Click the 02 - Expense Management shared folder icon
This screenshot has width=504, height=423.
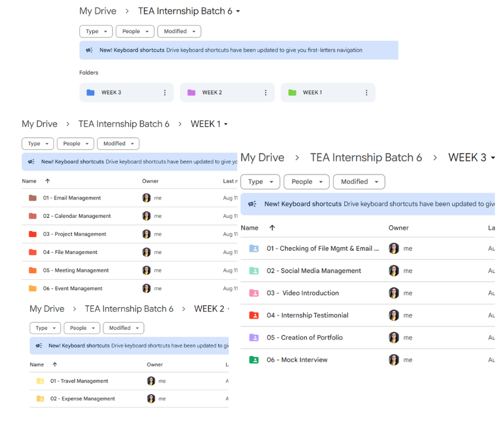[40, 398]
